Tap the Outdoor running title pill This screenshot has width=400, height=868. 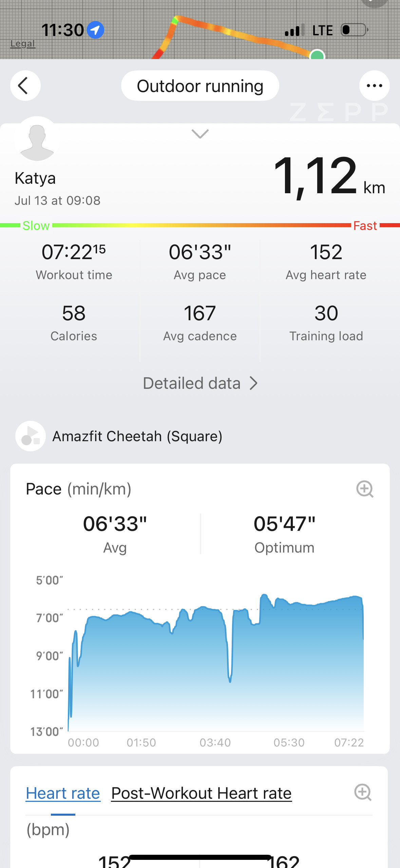tap(200, 86)
